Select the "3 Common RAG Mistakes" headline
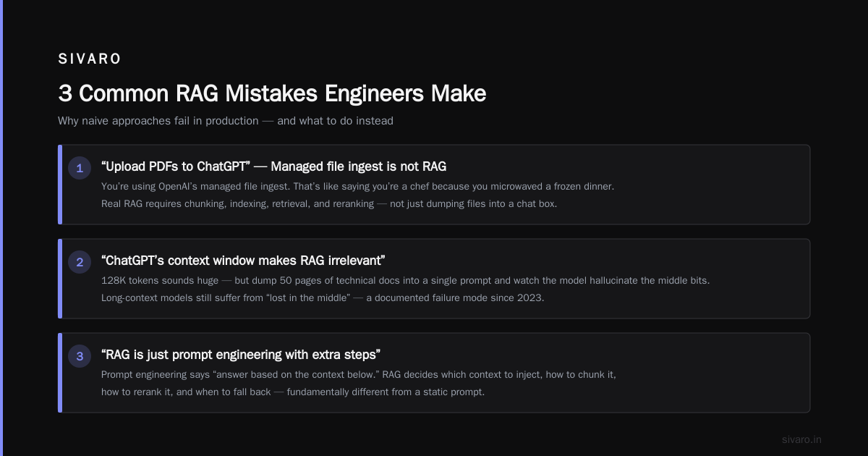 [x=272, y=93]
